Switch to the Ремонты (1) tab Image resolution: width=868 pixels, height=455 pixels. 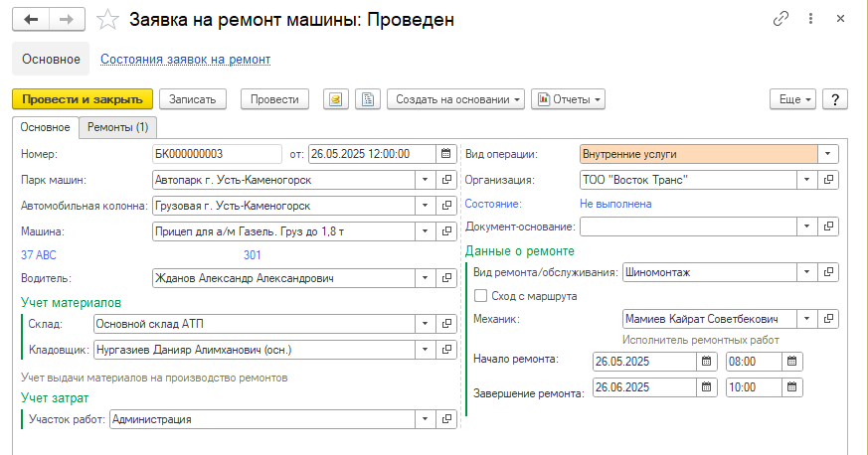[x=118, y=127]
